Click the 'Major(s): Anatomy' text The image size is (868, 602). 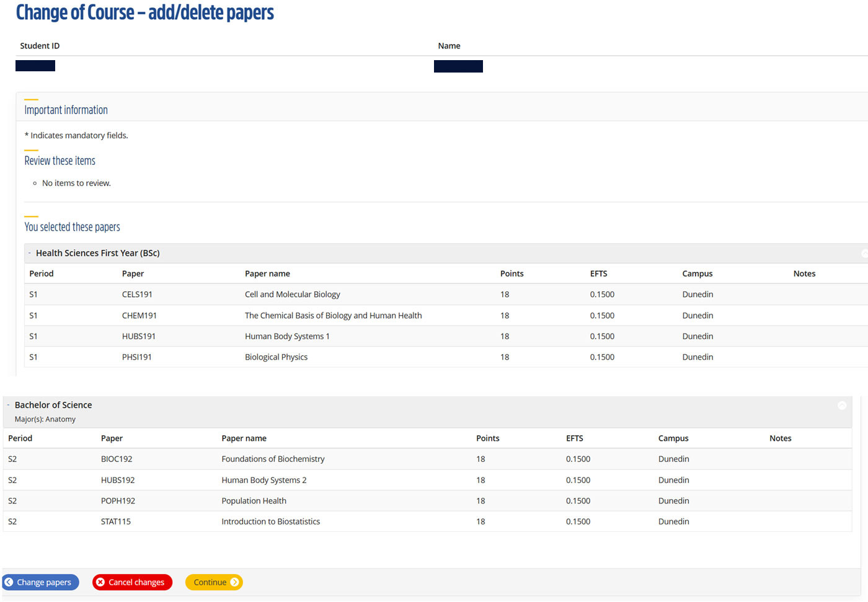coord(45,419)
